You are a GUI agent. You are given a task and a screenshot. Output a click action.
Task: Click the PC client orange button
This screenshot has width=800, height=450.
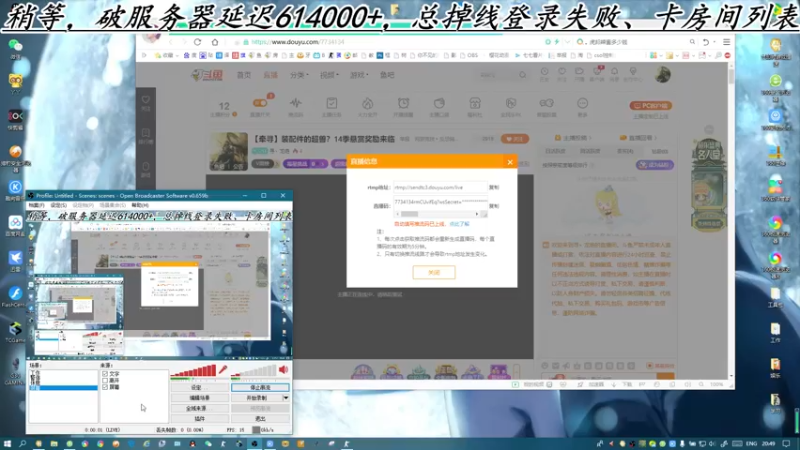tap(651, 106)
